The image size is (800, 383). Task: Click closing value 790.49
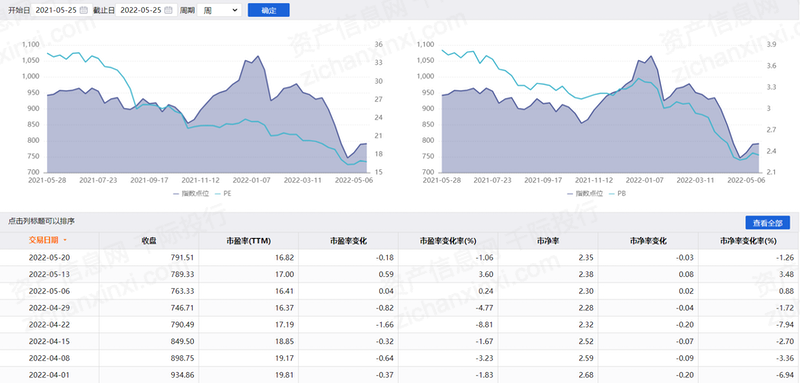(x=182, y=324)
